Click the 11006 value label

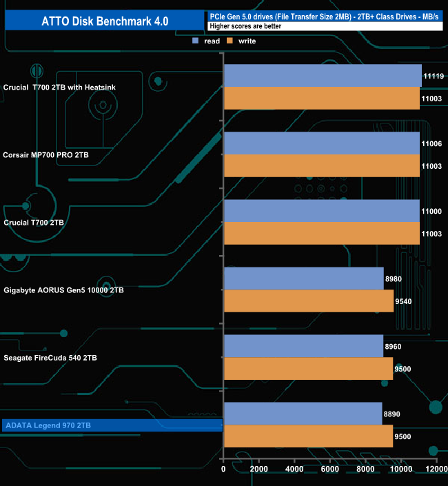click(431, 144)
